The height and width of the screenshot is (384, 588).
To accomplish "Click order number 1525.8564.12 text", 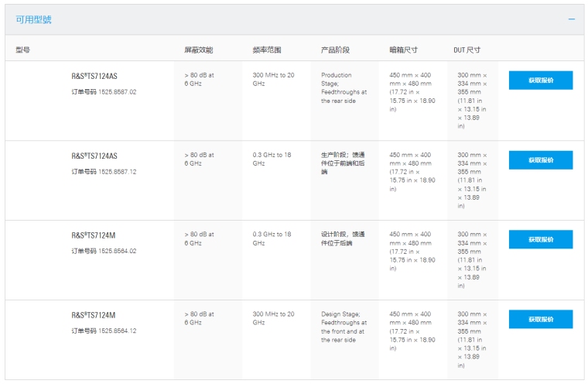I will (104, 331).
